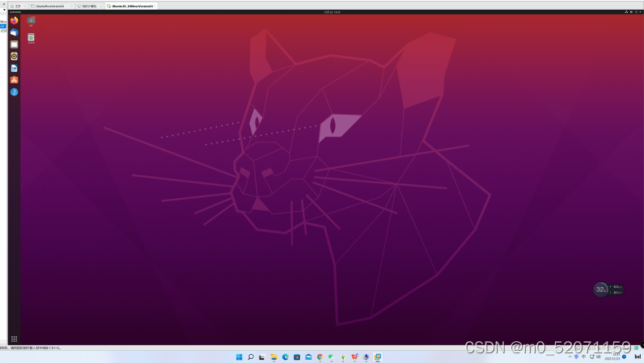Viewport: 644px width, 363px height.
Task: Open WPS Office on the taskbar
Action: pyautogui.click(x=354, y=357)
